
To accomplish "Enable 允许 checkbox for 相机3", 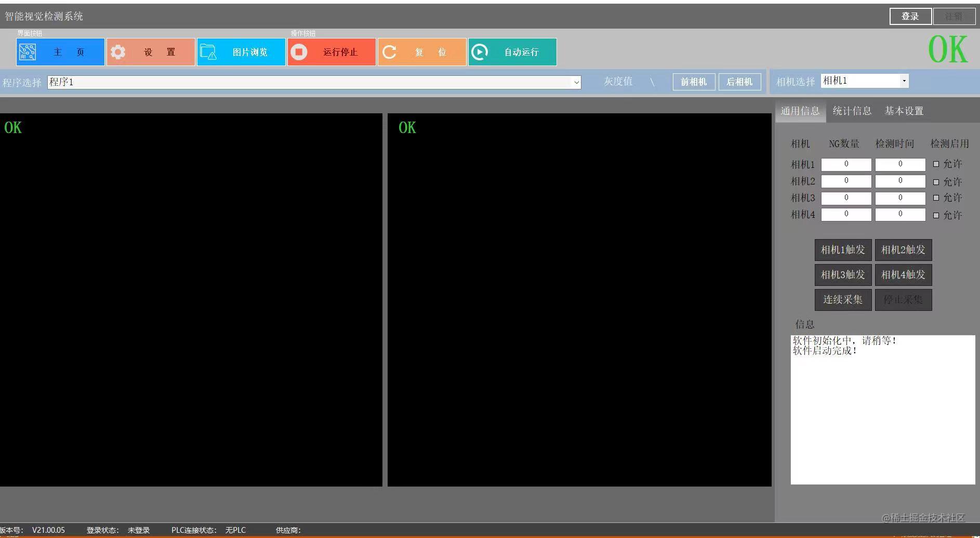I will click(936, 198).
